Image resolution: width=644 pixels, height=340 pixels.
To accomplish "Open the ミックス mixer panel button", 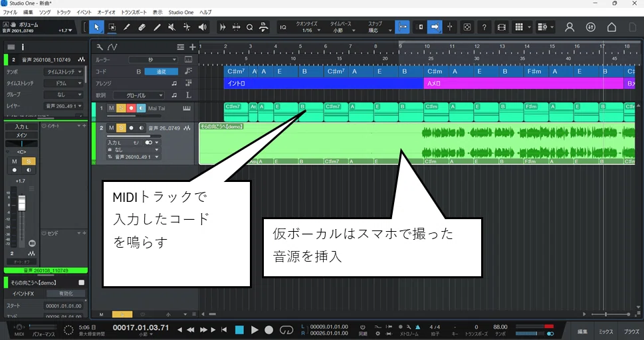I will click(606, 331).
